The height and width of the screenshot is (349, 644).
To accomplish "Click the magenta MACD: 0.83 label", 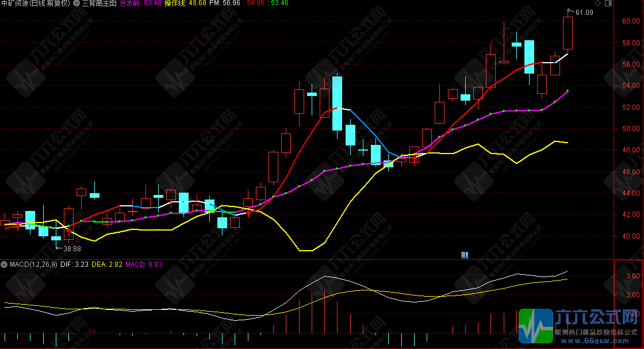I will tap(144, 264).
